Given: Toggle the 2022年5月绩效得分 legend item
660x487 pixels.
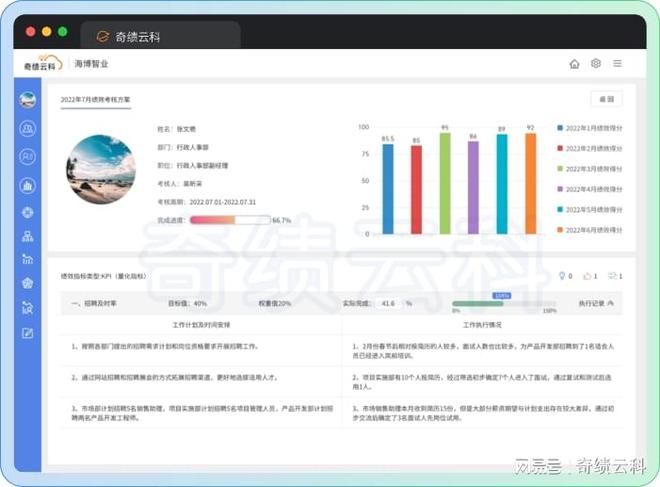Looking at the screenshot, I should (590, 209).
